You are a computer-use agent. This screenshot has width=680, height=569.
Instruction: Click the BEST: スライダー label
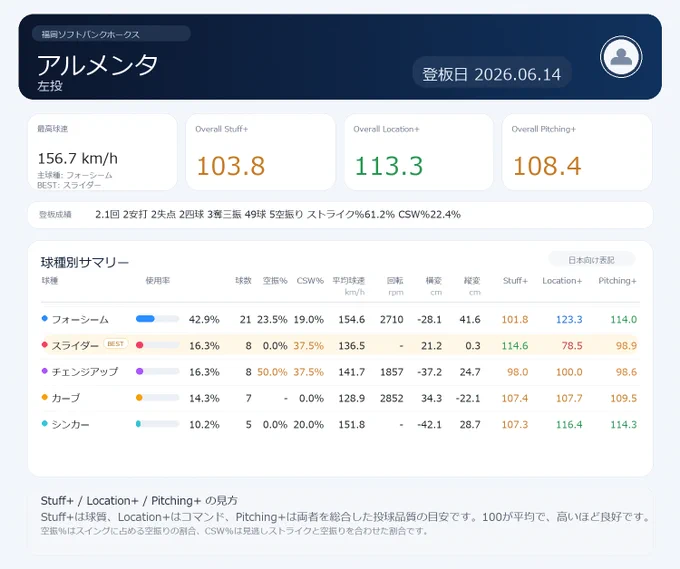click(69, 185)
